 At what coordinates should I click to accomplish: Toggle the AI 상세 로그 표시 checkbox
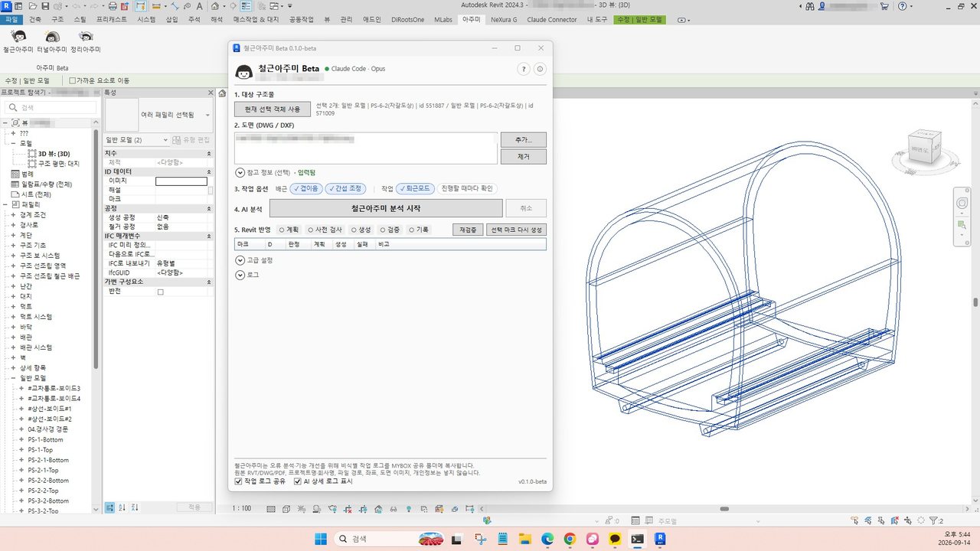(x=297, y=481)
